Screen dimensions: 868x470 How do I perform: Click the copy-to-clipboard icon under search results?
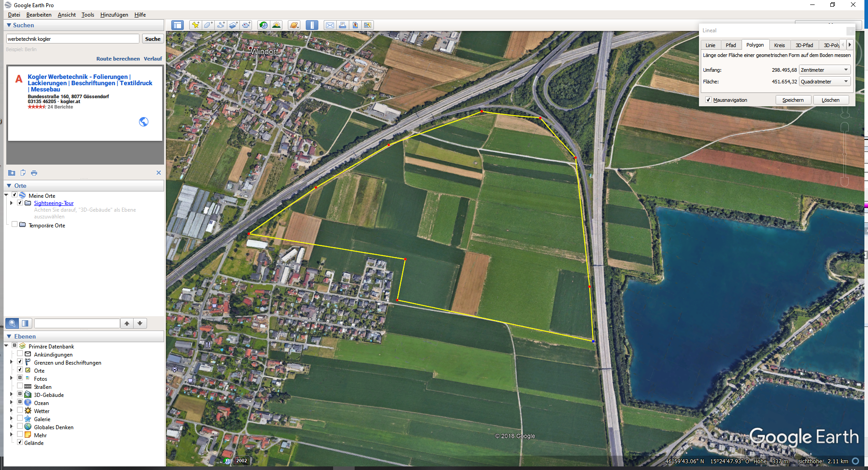tap(23, 173)
